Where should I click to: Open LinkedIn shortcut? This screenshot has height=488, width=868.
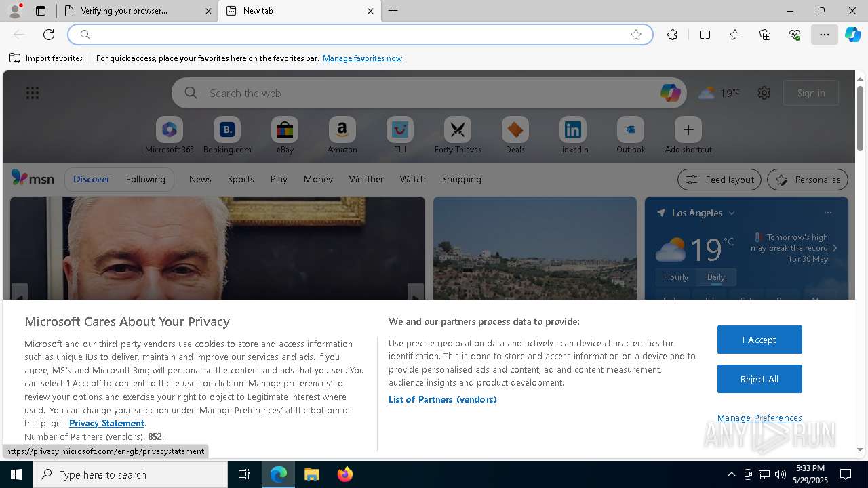point(573,135)
